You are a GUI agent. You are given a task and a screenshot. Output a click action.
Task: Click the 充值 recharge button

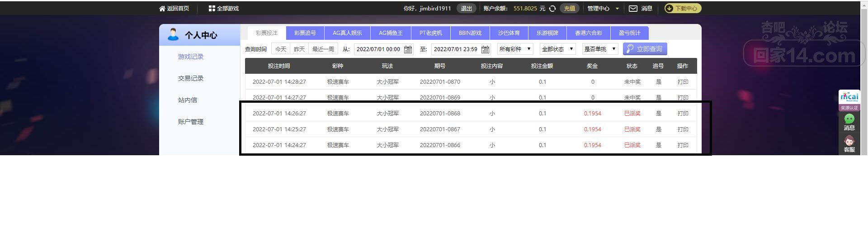pos(570,9)
